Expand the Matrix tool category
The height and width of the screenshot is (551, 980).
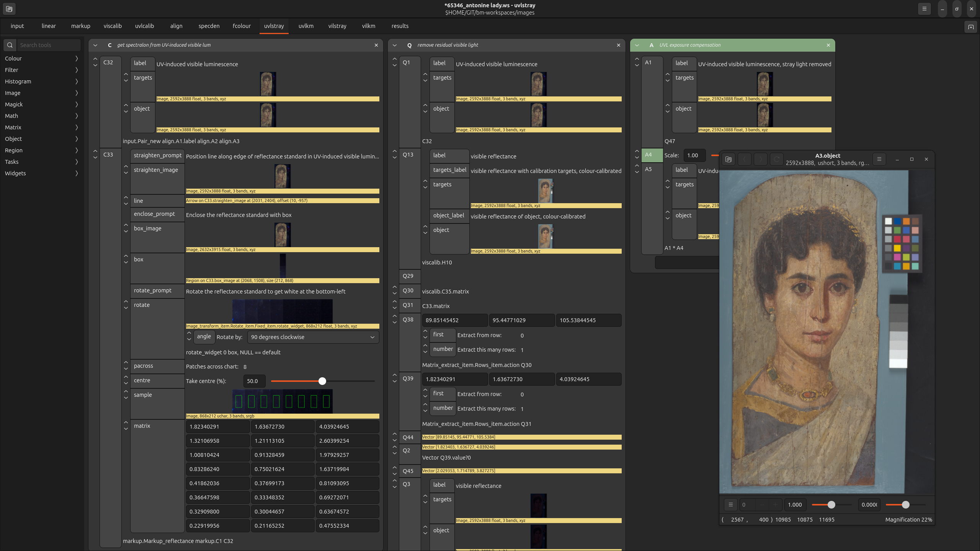pos(41,127)
